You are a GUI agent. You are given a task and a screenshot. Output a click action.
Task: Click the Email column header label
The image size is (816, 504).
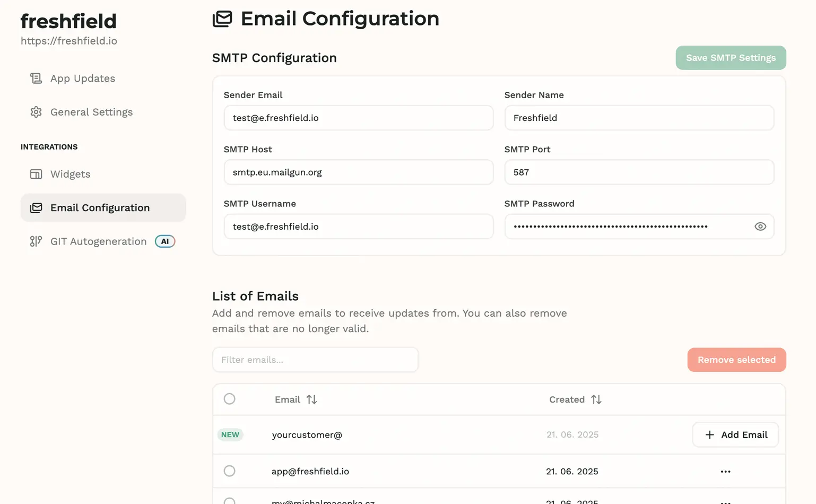[x=288, y=399]
